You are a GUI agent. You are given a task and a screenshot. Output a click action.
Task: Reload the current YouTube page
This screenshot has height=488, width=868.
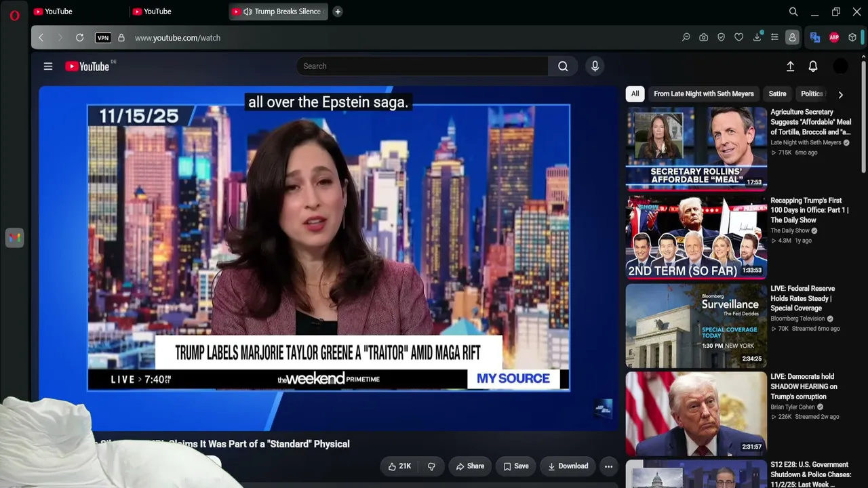[x=79, y=38]
